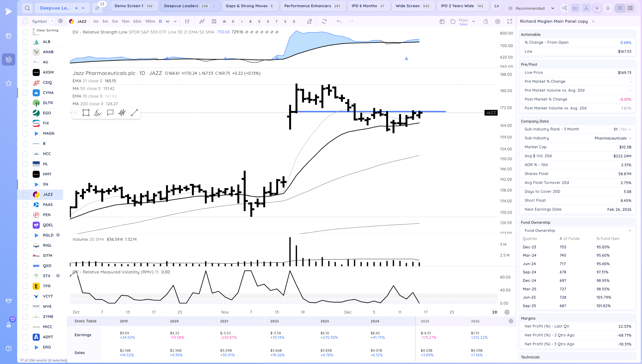Expand Richard Moglen Main Panel dropdown
The image size is (642, 364).
(593, 22)
